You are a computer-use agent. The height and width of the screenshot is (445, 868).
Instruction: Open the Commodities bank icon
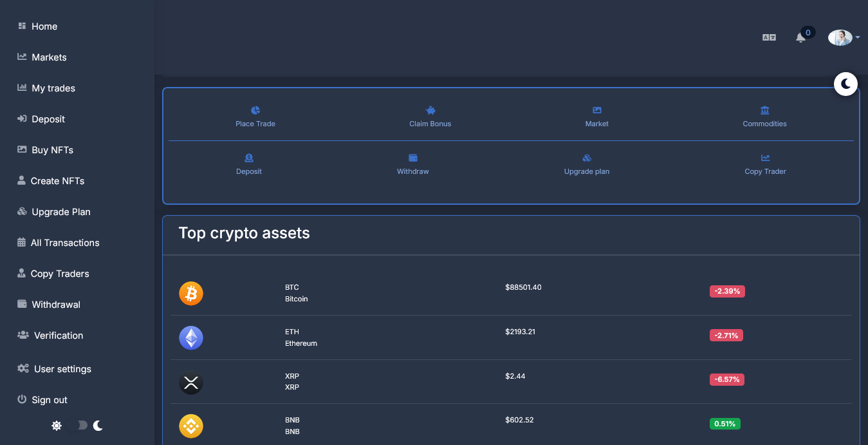tap(764, 111)
